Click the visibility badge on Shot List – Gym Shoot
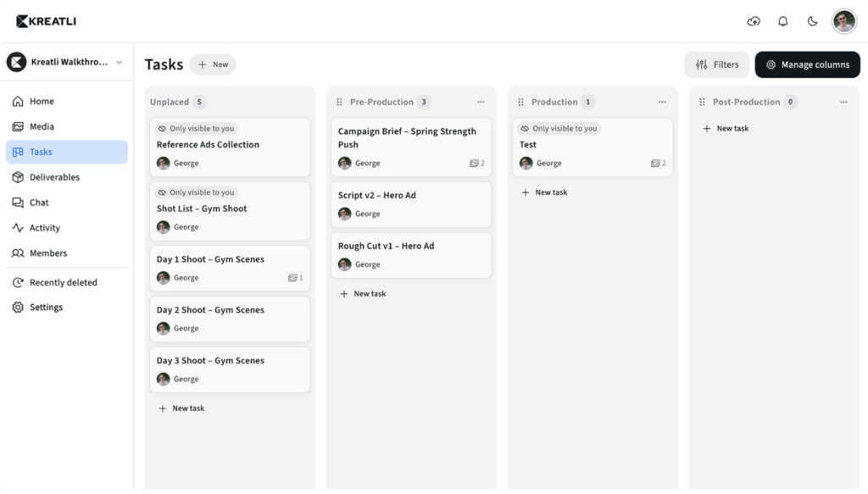 coord(196,192)
